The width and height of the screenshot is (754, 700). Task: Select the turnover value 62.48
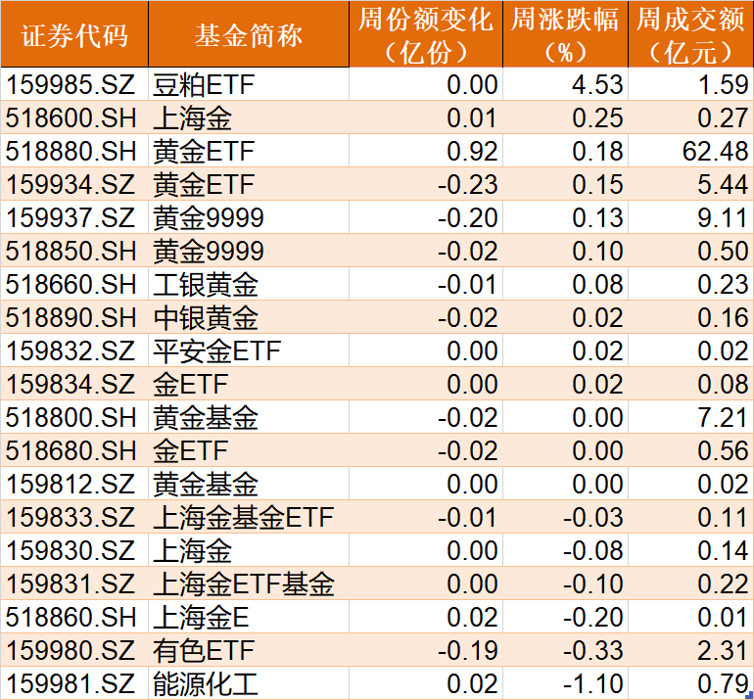click(x=716, y=151)
